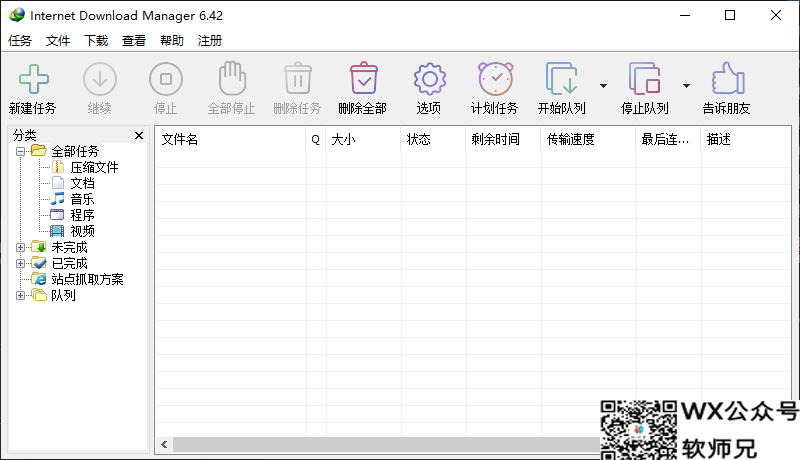The height and width of the screenshot is (460, 800).
Task: Select 视频 category
Action: [x=82, y=231]
